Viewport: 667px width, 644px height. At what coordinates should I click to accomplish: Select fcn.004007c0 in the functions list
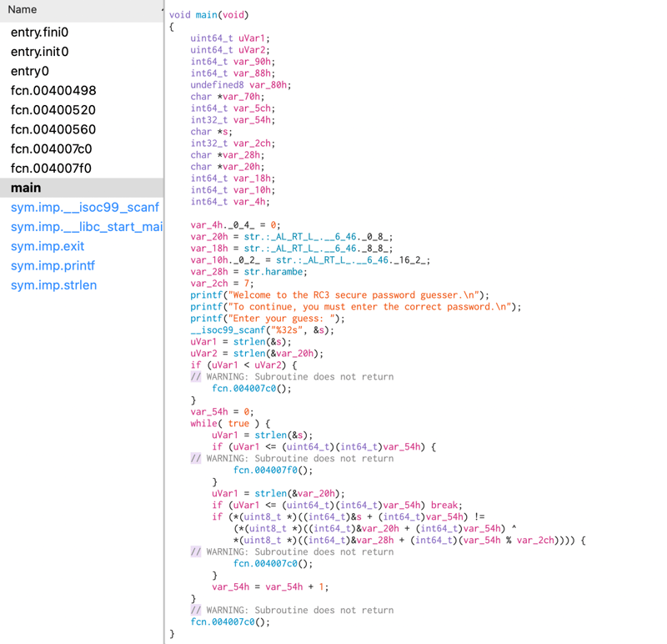[52, 149]
